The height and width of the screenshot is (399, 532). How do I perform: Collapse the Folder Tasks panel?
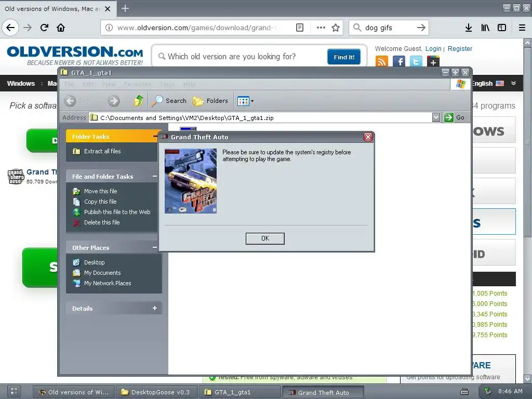(155, 137)
